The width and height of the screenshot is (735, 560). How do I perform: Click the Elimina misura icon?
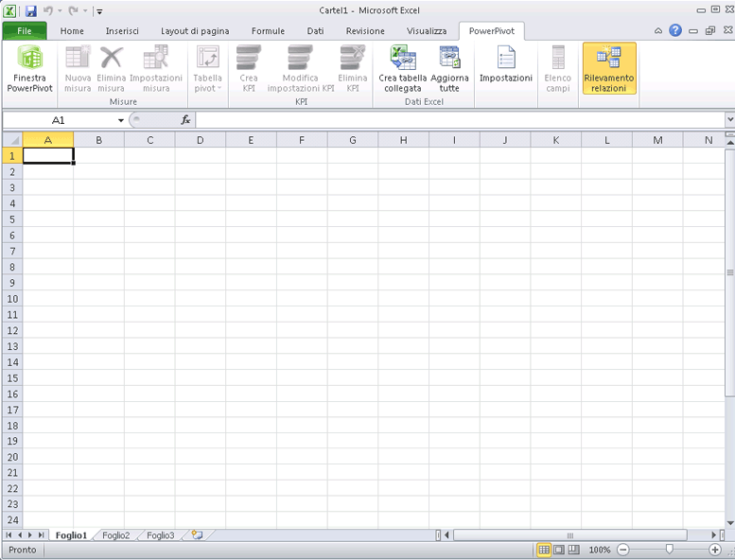click(x=111, y=68)
